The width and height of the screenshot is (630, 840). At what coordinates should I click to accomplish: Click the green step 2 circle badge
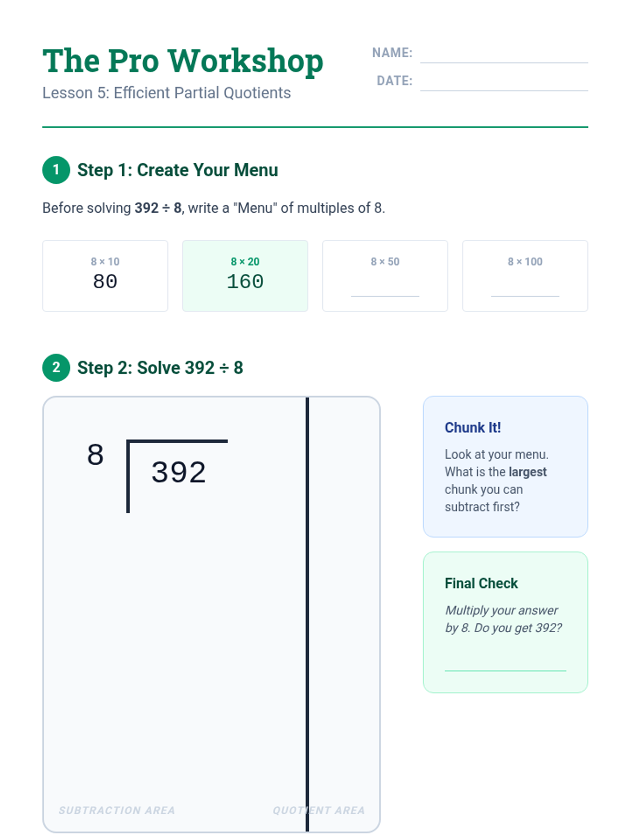(56, 367)
